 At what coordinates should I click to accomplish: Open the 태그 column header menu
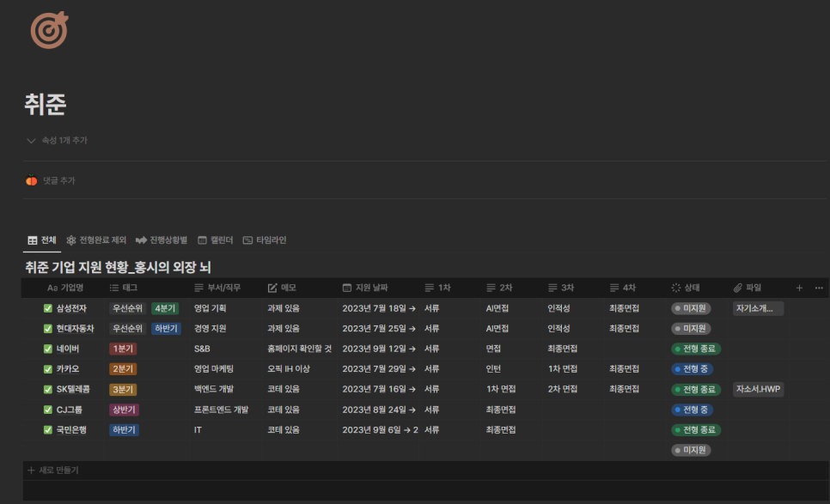[x=124, y=288]
